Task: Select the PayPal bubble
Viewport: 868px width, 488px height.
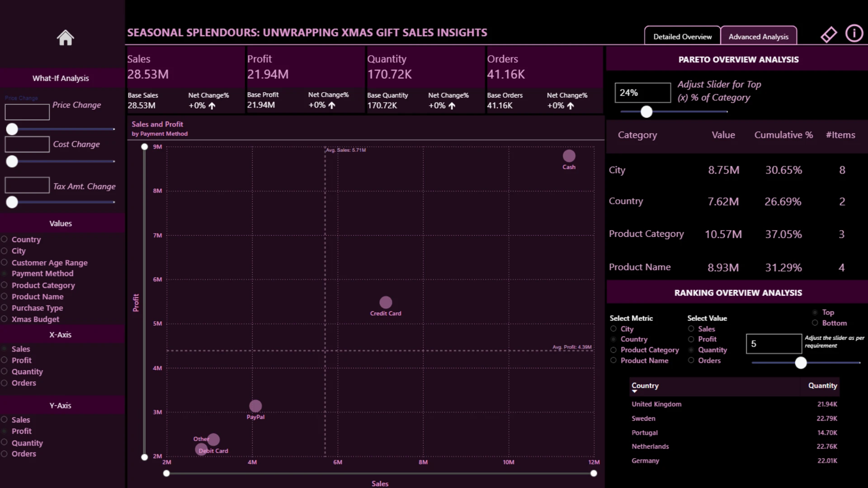Action: [255, 406]
